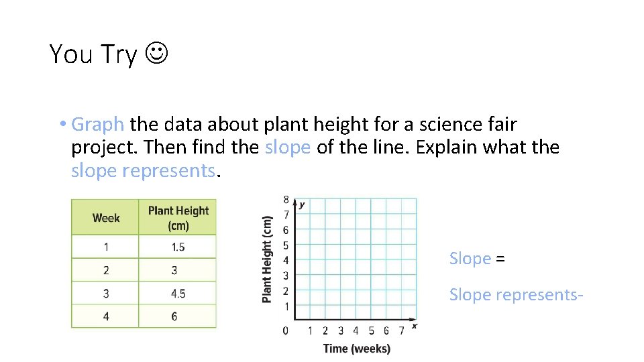Click the 'Time (weeks)' axis title

pos(356,349)
